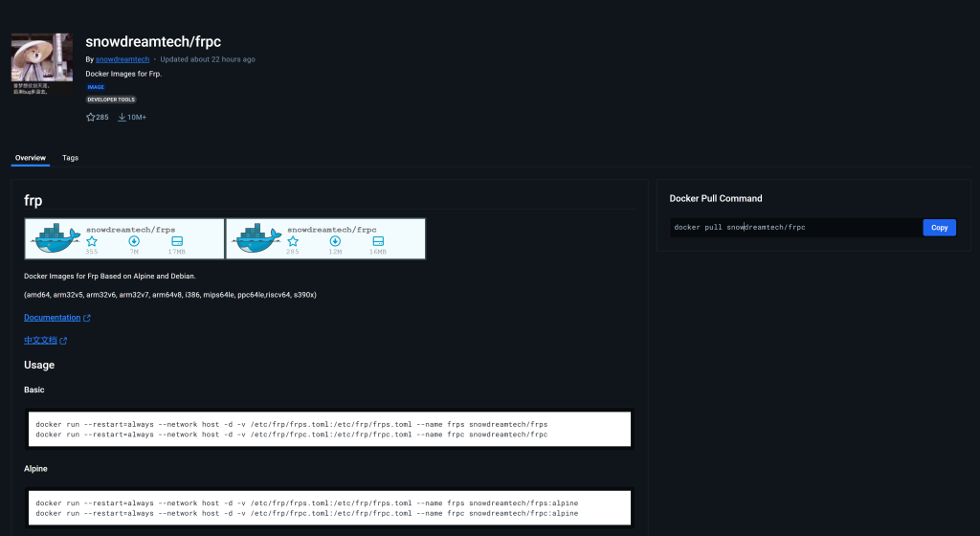Click the star icon next to 285
Image resolution: width=980 pixels, height=536 pixels.
(91, 117)
